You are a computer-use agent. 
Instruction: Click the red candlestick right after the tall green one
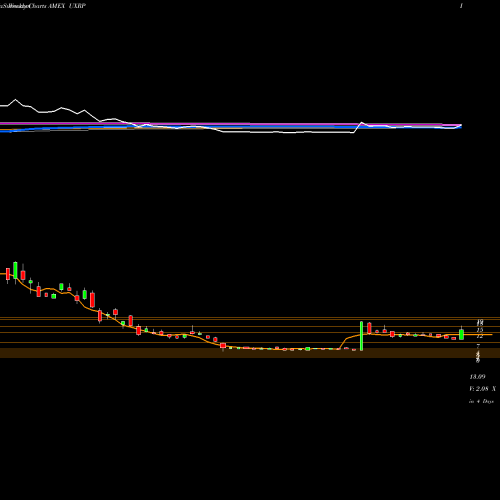[x=369, y=328]
